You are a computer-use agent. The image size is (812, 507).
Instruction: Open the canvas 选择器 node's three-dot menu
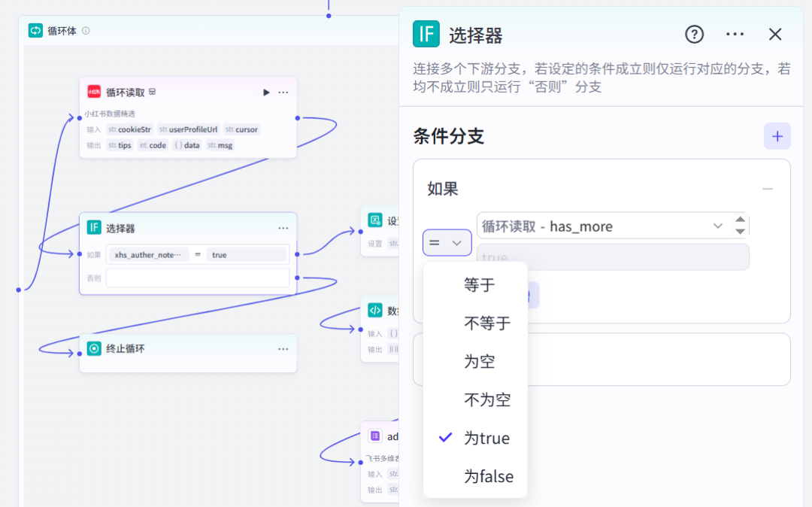click(x=283, y=228)
